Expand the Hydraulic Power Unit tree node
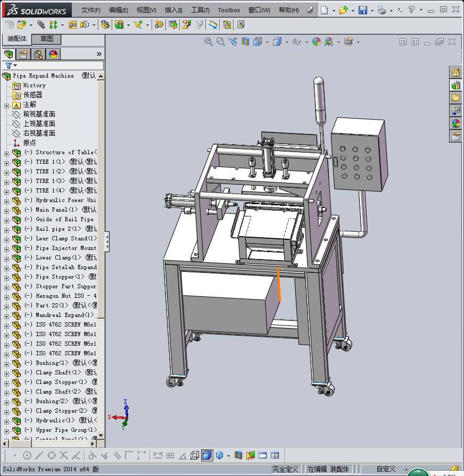 point(6,201)
